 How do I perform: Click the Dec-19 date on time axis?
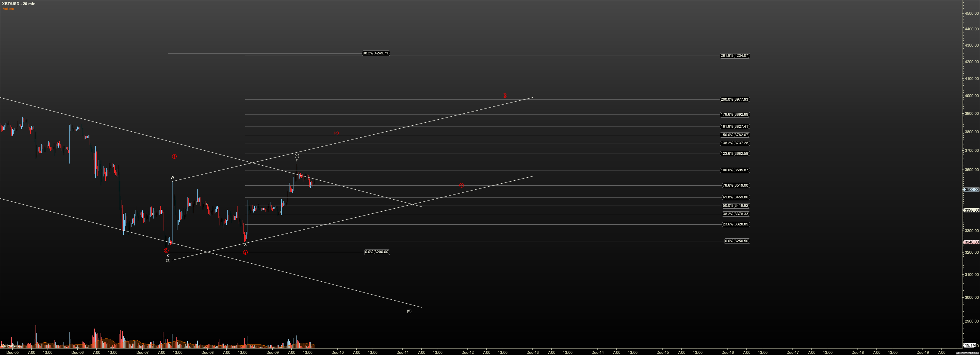point(923,352)
